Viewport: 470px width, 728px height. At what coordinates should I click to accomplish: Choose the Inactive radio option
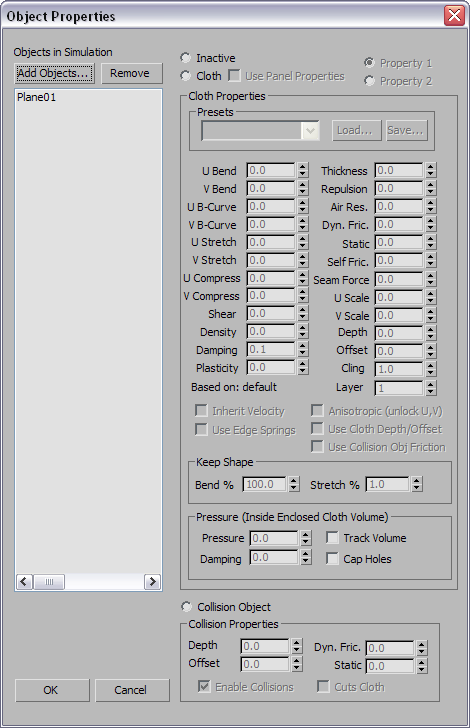[186, 58]
